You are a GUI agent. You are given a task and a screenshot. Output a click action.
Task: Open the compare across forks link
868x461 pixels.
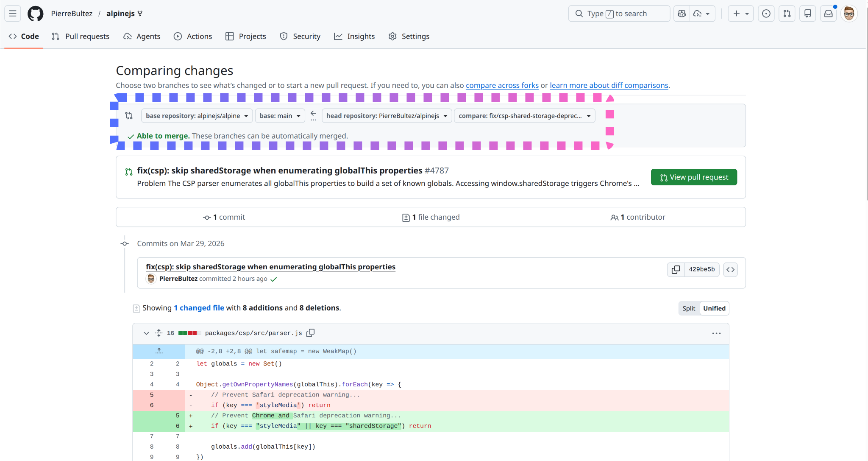[x=502, y=85]
